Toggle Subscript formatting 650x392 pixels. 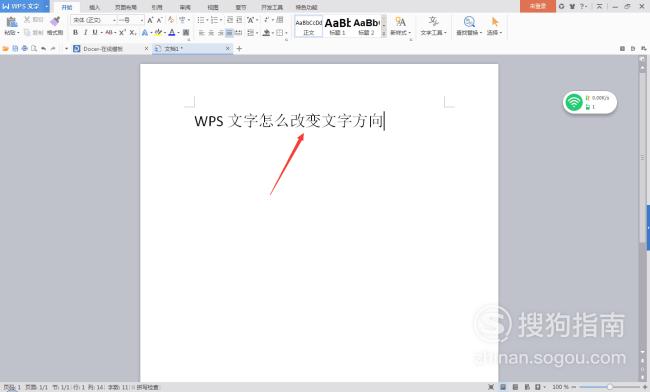point(132,32)
